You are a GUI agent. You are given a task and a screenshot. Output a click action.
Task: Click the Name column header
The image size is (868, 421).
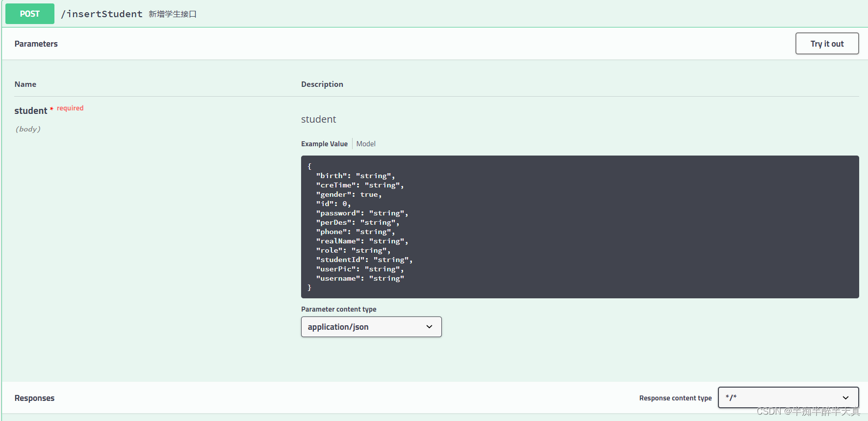tap(25, 84)
